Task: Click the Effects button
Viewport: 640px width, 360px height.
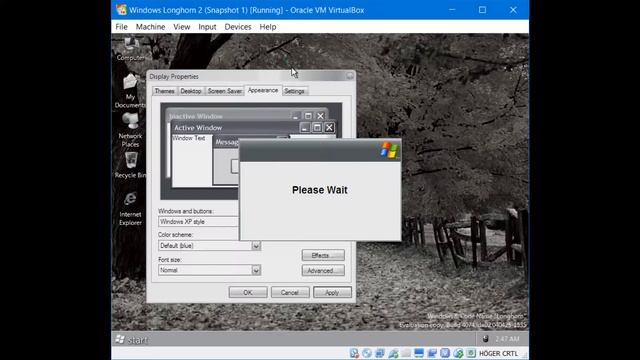Action: pos(323,256)
